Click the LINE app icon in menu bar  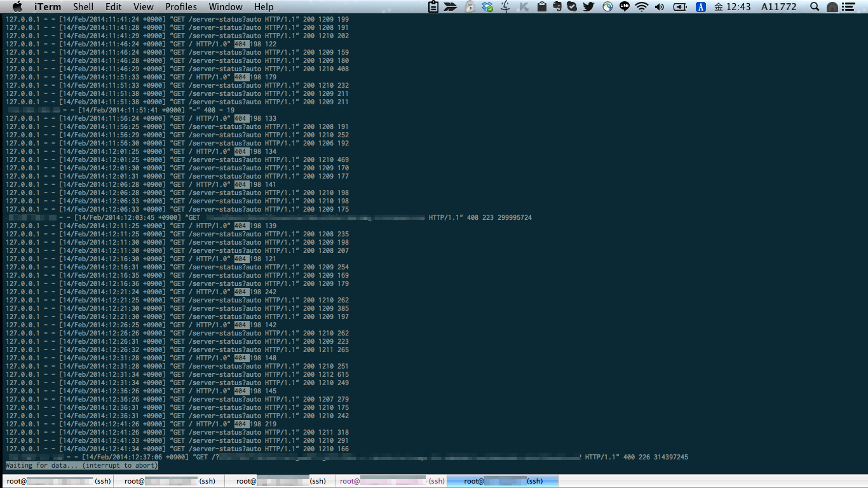click(625, 7)
